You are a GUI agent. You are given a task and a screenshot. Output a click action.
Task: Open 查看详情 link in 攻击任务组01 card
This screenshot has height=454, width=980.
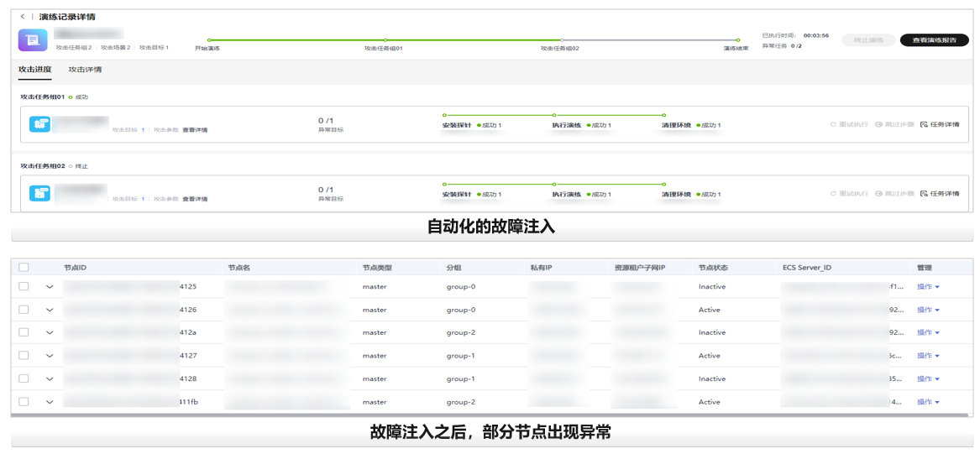click(195, 130)
